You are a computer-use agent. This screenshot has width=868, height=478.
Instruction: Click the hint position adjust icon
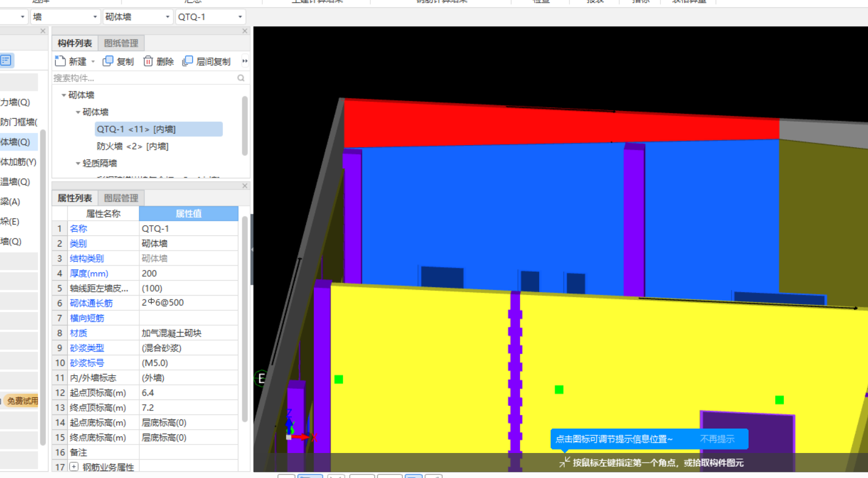564,462
